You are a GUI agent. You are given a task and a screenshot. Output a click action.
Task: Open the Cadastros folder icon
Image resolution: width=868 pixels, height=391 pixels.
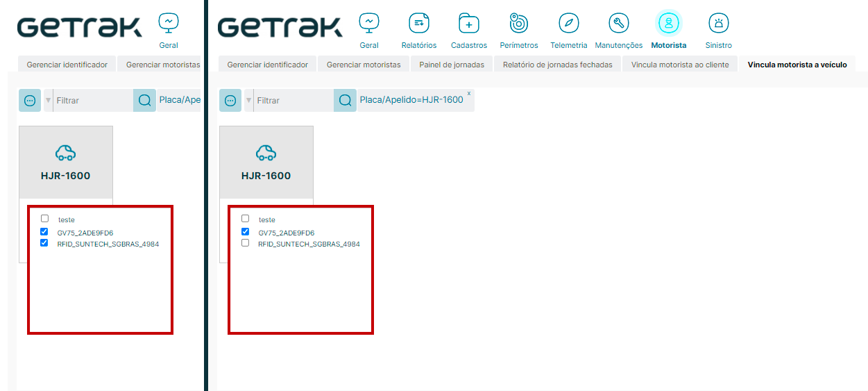469,24
